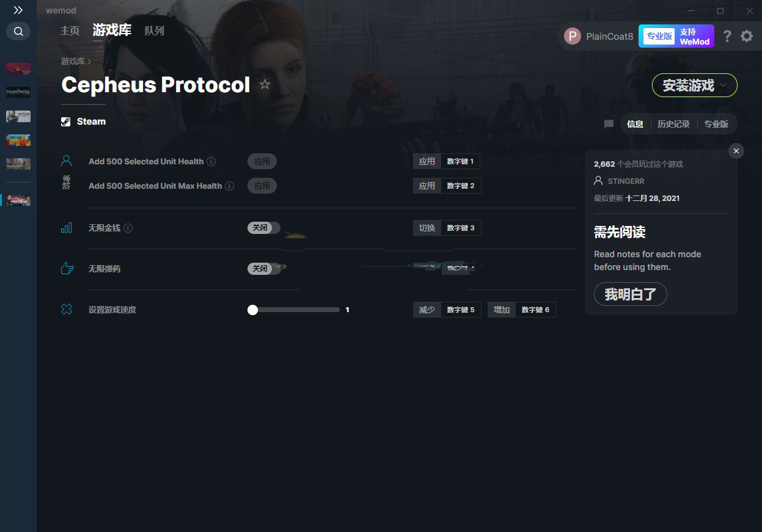Adjust the 设置游戏速度 slider handle
This screenshot has width=762, height=532.
(252, 310)
